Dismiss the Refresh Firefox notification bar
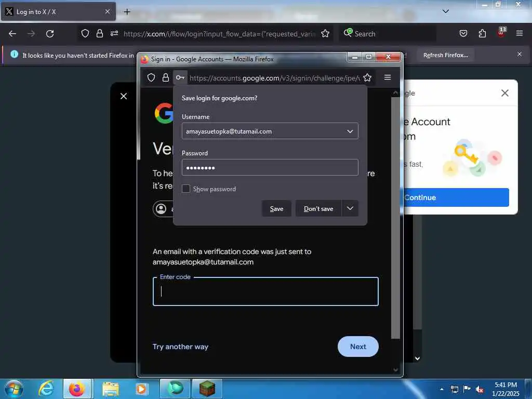Viewport: 532px width, 399px height. pyautogui.click(x=520, y=54)
